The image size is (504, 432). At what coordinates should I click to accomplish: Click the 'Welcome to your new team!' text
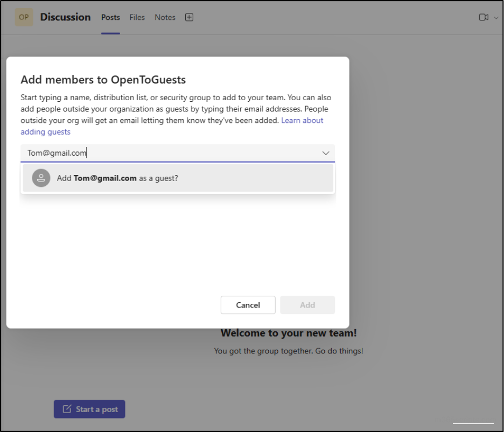[289, 333]
